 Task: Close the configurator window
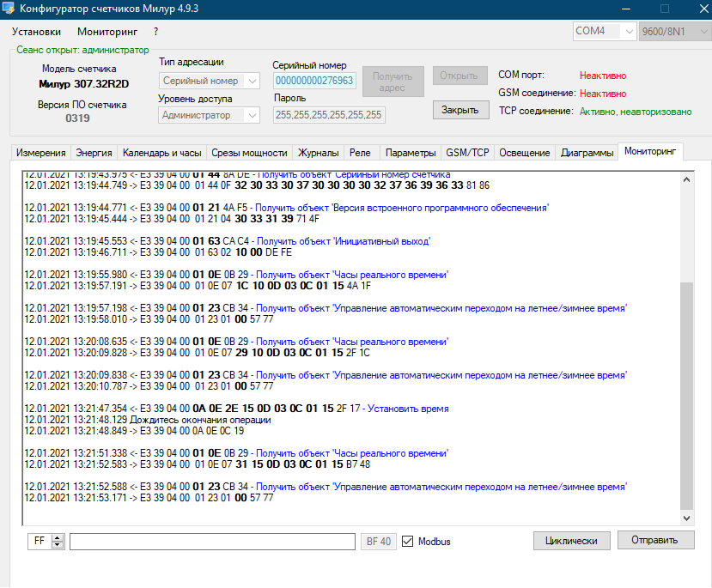(x=703, y=9)
